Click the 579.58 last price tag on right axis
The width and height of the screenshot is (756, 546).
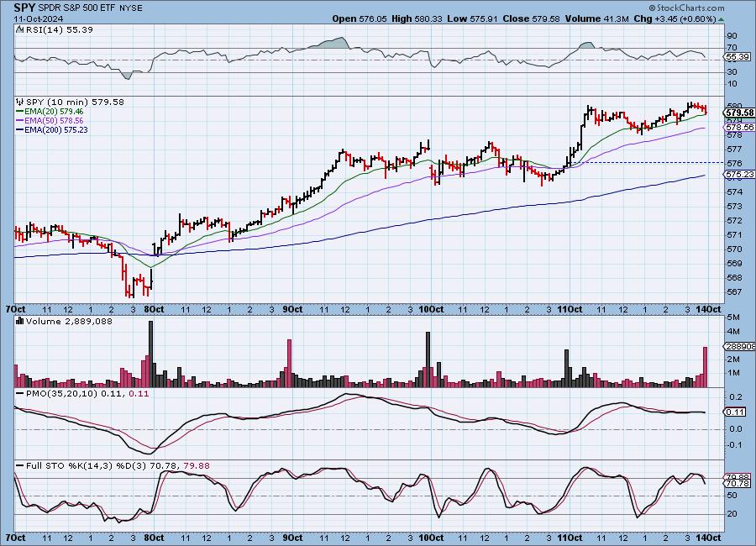(739, 113)
